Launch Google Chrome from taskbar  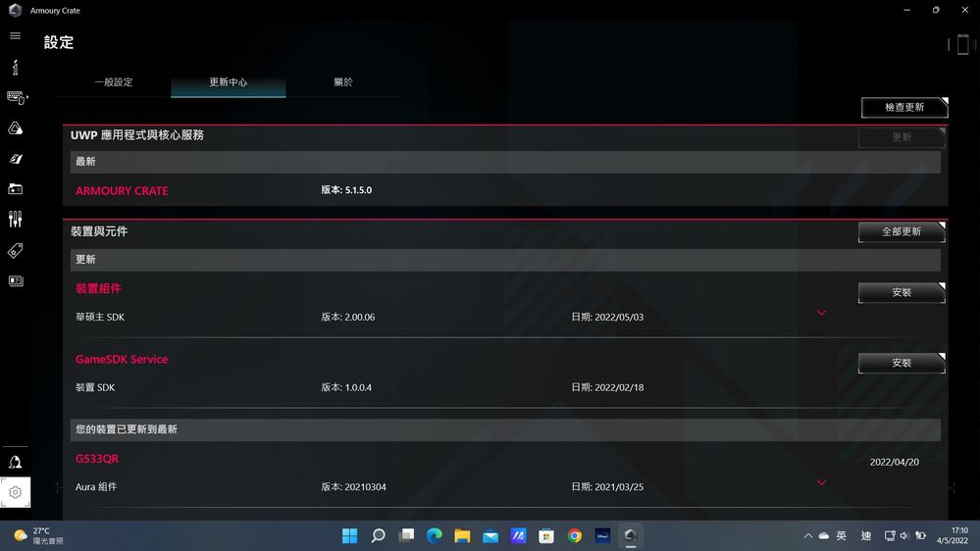(x=575, y=536)
